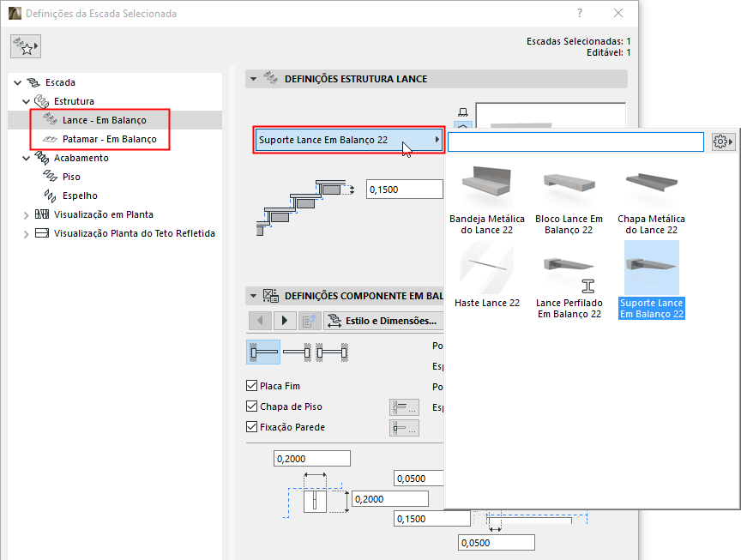The image size is (741, 560).
Task: Click the 0,2000 height dimension field
Action: coord(390,498)
